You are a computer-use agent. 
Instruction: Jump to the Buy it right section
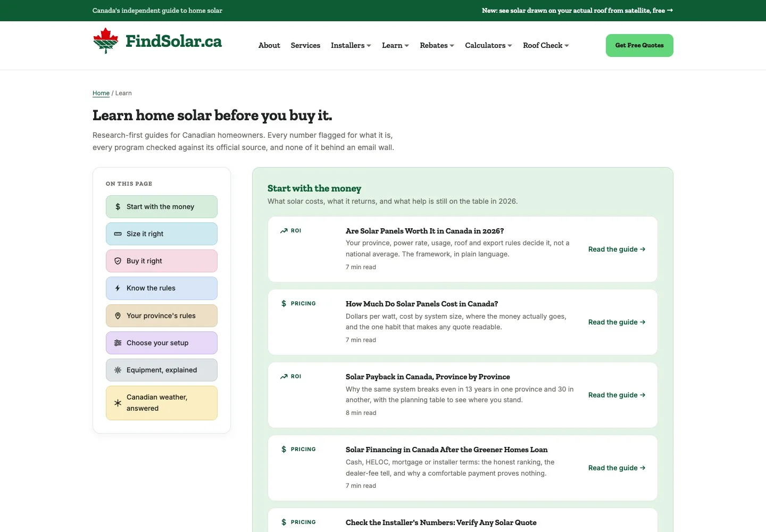[162, 261]
